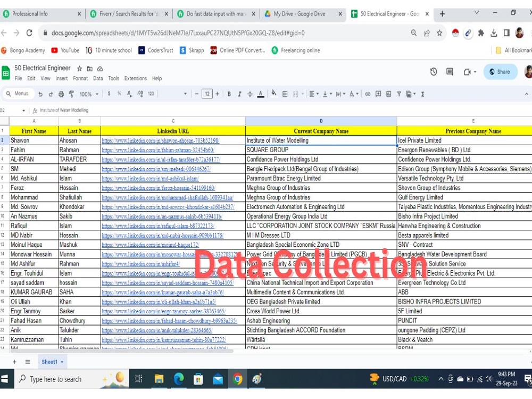Open text wrapping dropdown

[x=340, y=94]
